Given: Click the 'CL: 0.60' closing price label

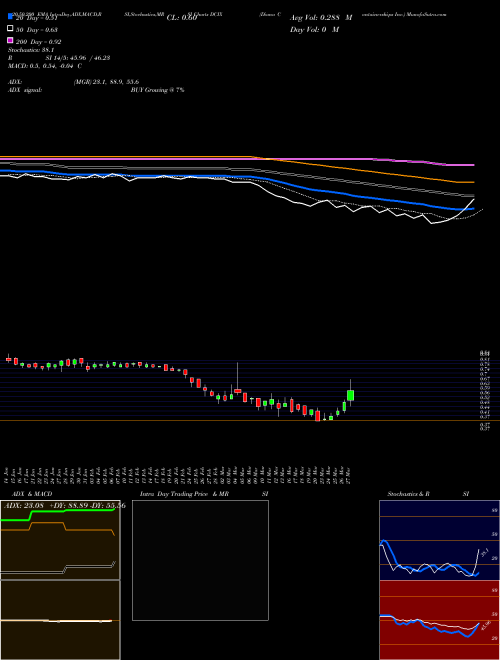Looking at the screenshot, I should coord(182,18).
